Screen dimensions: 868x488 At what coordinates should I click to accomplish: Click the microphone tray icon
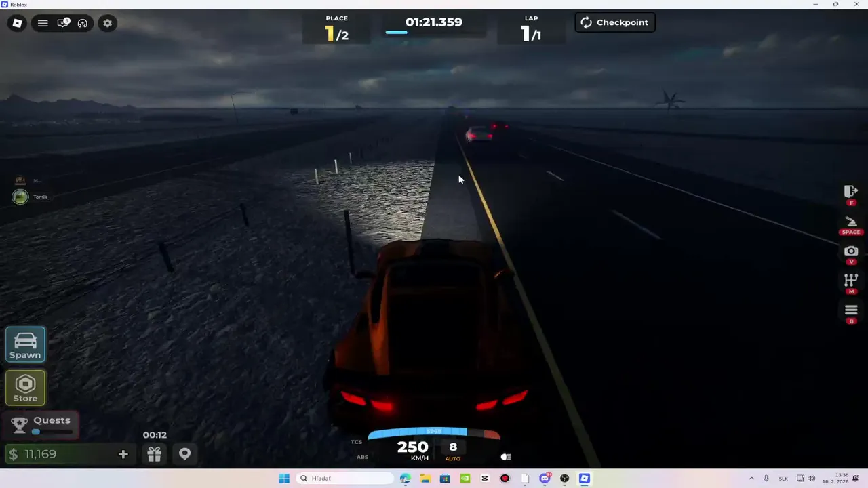tap(766, 479)
